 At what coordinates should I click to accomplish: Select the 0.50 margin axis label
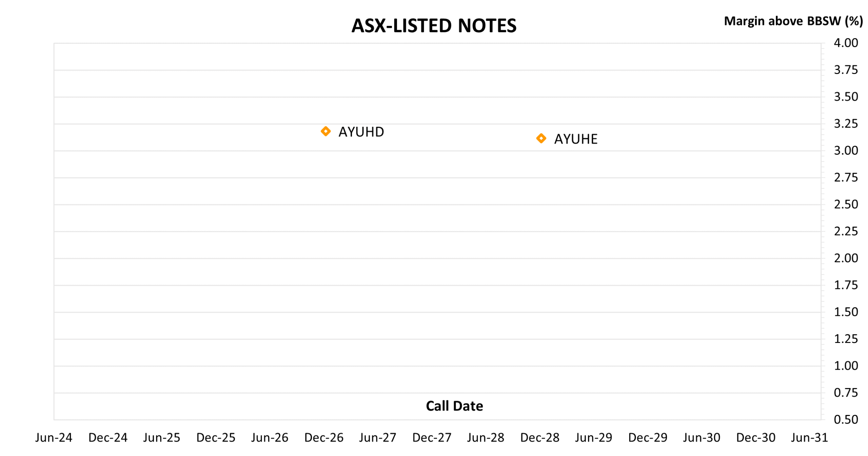pos(846,420)
